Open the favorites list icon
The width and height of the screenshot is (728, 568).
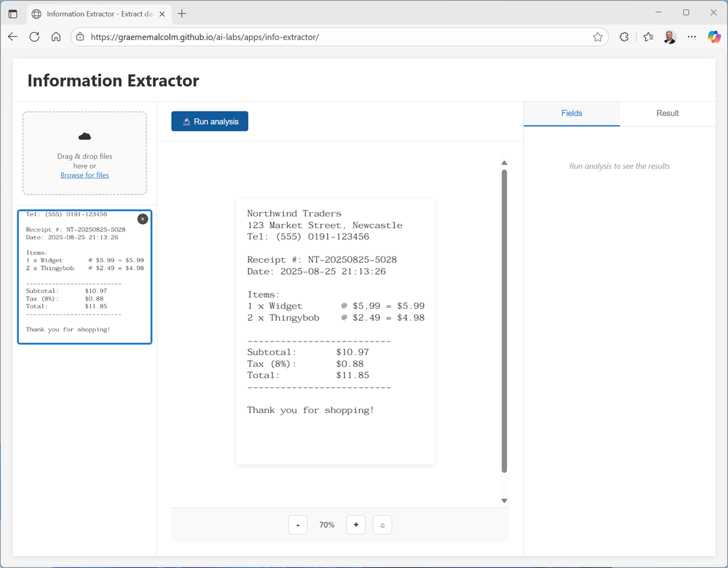[648, 36]
